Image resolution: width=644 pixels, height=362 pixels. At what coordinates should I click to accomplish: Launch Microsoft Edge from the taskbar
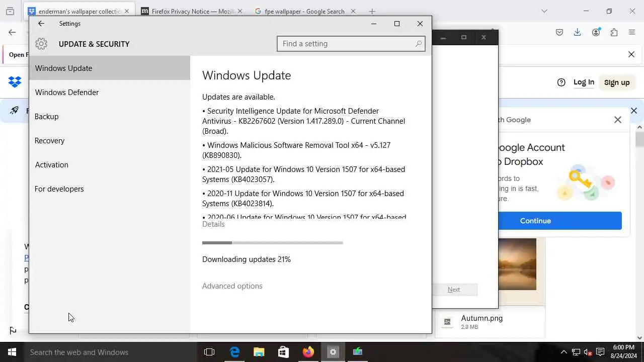(x=234, y=352)
